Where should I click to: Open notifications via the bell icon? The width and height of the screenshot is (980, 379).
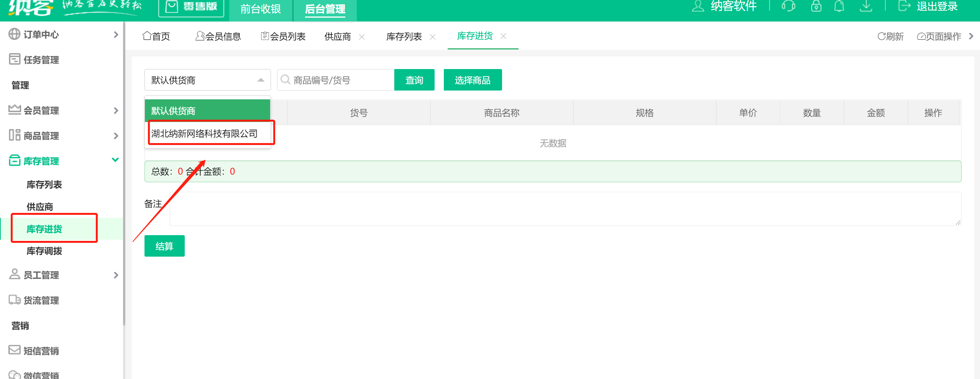pos(839,6)
